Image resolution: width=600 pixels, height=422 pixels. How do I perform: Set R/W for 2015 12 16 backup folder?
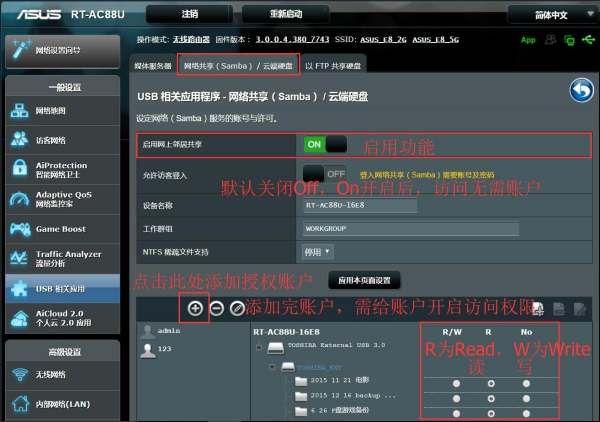(456, 398)
